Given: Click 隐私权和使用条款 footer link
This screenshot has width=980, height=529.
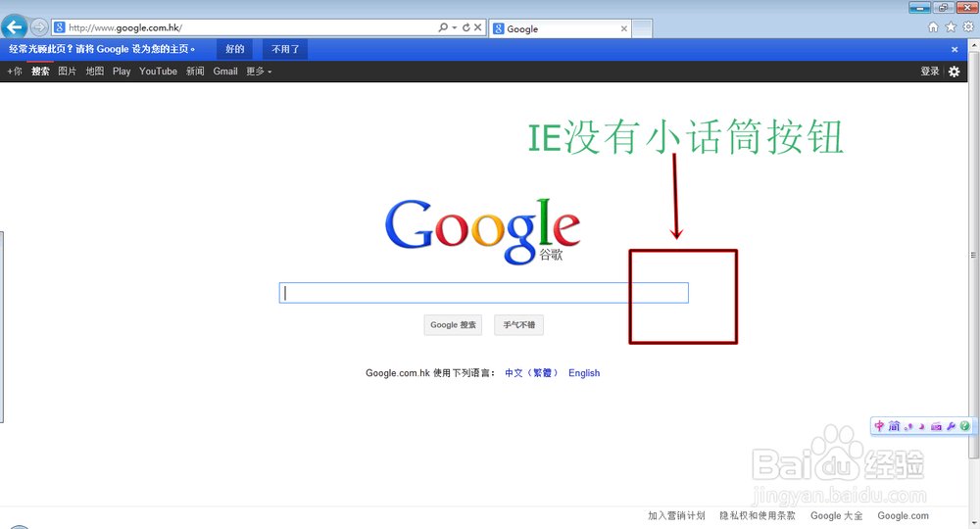Looking at the screenshot, I should 758,516.
